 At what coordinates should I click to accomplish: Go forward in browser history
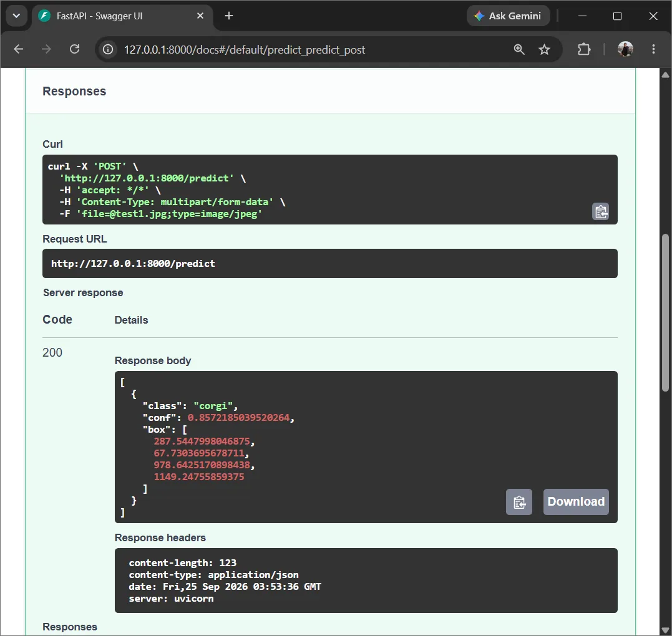pyautogui.click(x=46, y=49)
